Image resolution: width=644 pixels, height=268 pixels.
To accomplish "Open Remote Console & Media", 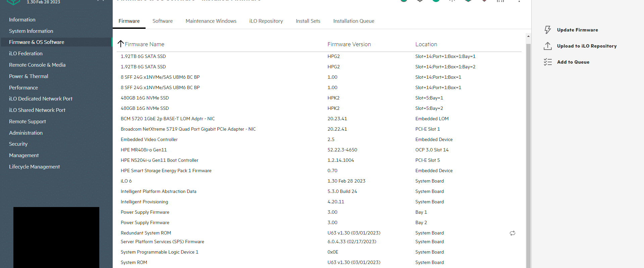I will [37, 65].
